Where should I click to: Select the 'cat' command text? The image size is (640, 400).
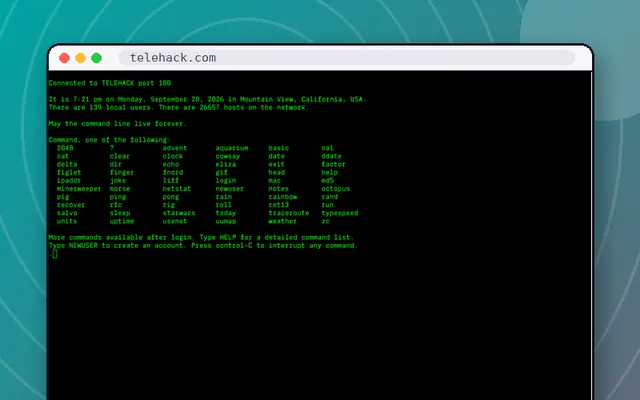coord(63,156)
